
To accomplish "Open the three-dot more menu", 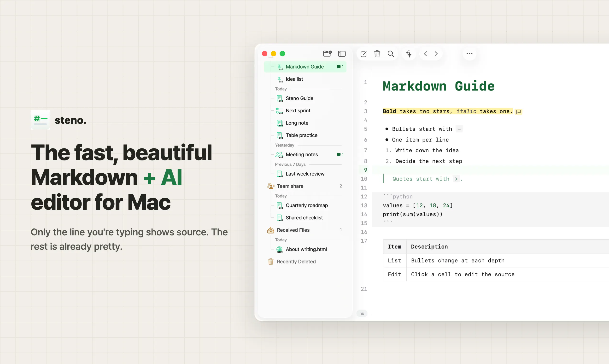I will click(469, 54).
